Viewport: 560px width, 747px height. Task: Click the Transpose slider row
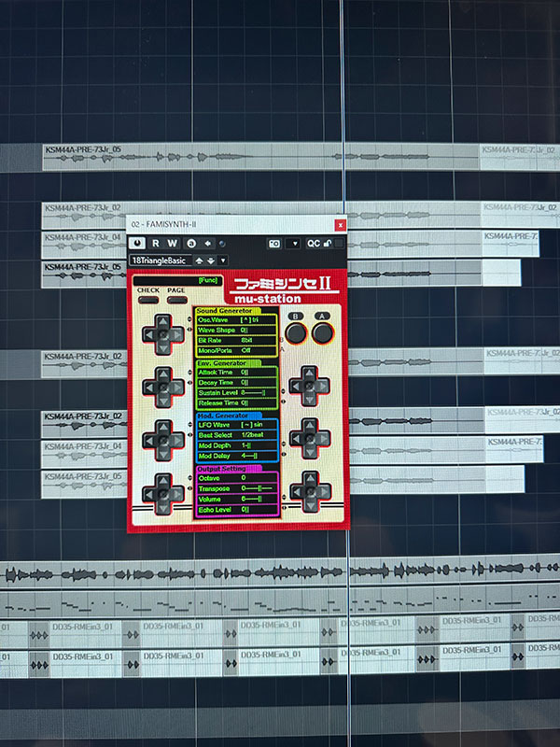(x=238, y=488)
